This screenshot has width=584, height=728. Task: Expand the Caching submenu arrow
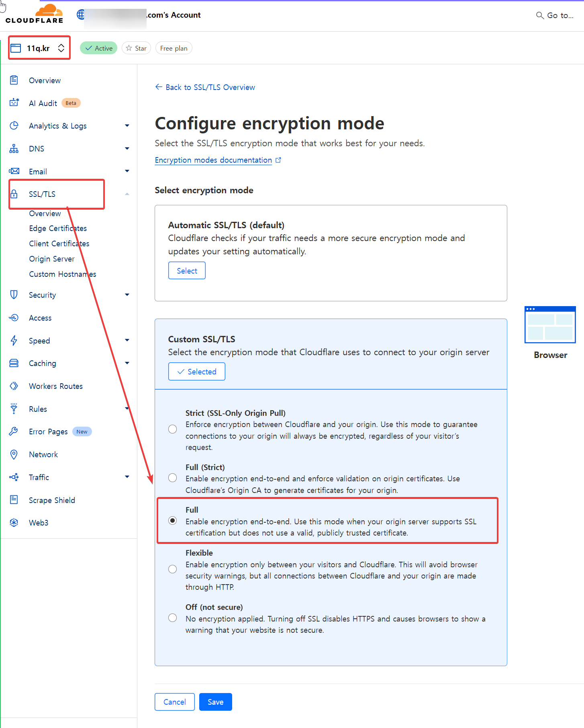tap(127, 363)
